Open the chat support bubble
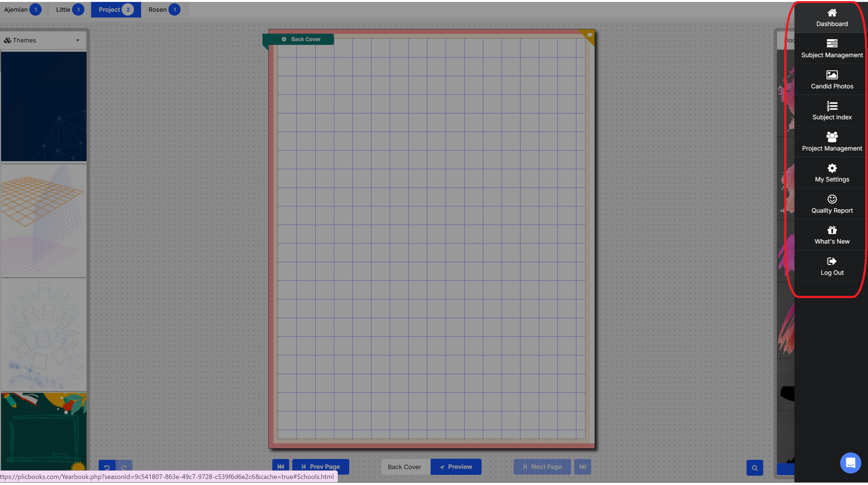The width and height of the screenshot is (868, 485). tap(850, 463)
